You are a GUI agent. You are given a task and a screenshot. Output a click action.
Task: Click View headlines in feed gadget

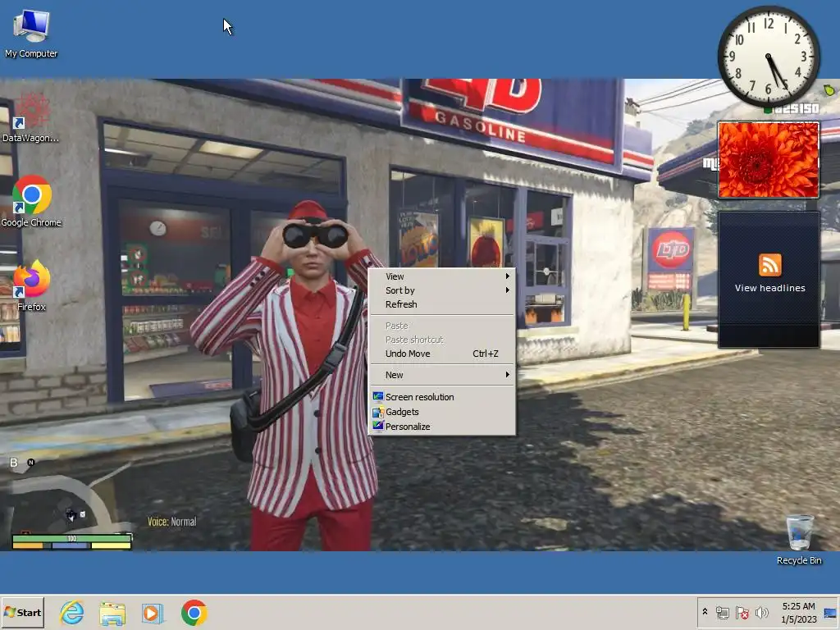769,288
